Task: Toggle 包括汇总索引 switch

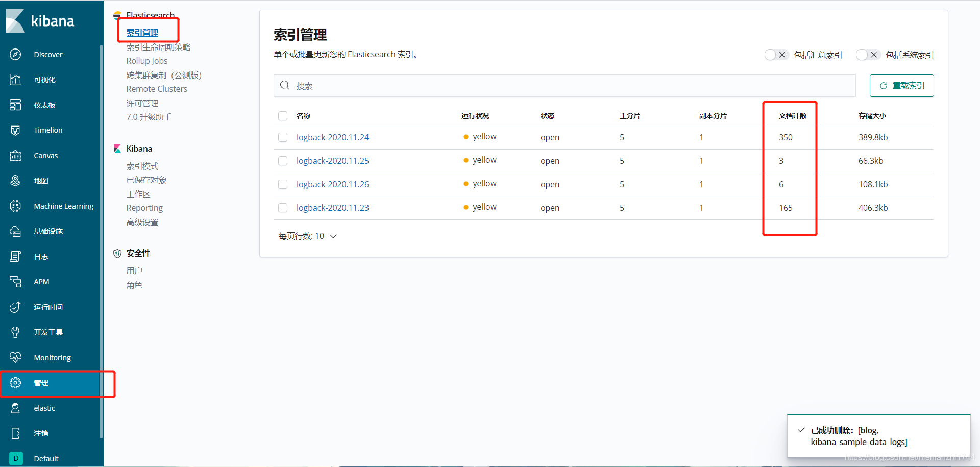Action: (776, 55)
